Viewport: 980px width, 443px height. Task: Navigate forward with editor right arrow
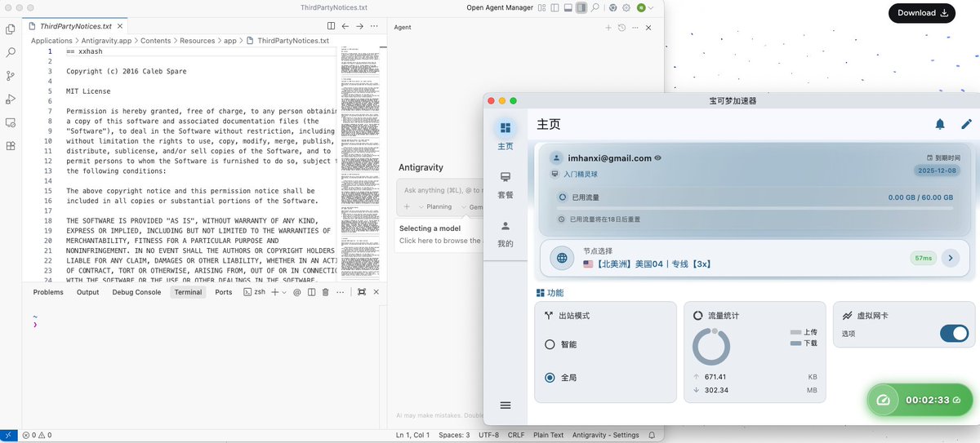359,26
